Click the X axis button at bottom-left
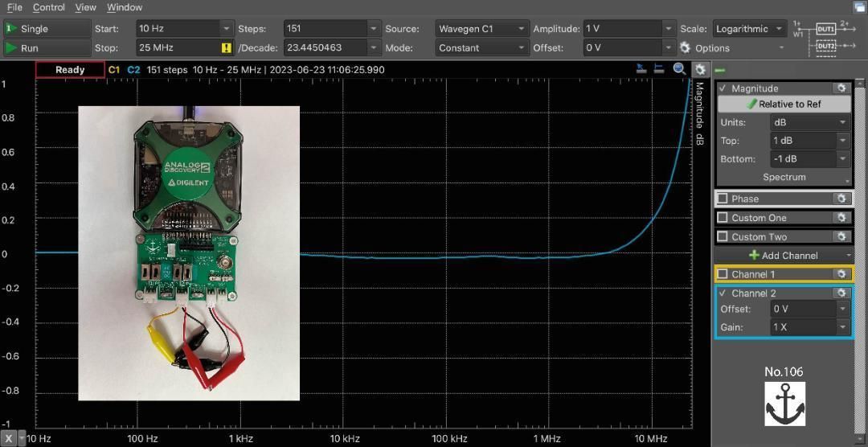Image resolution: width=868 pixels, height=447 pixels. (x=9, y=439)
